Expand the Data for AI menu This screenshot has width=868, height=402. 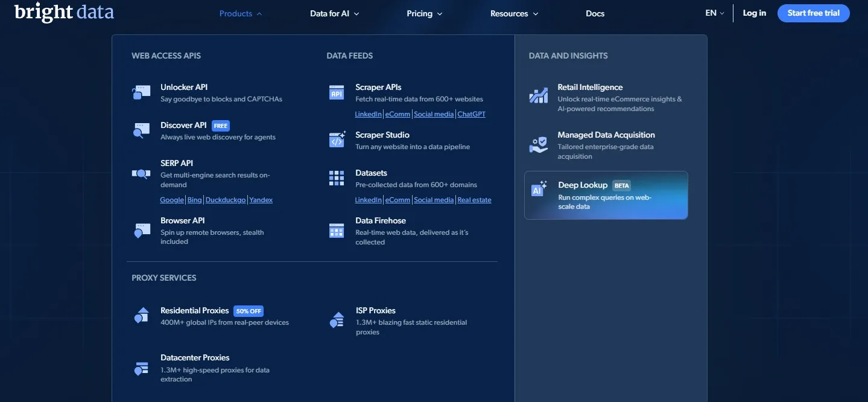pos(335,13)
